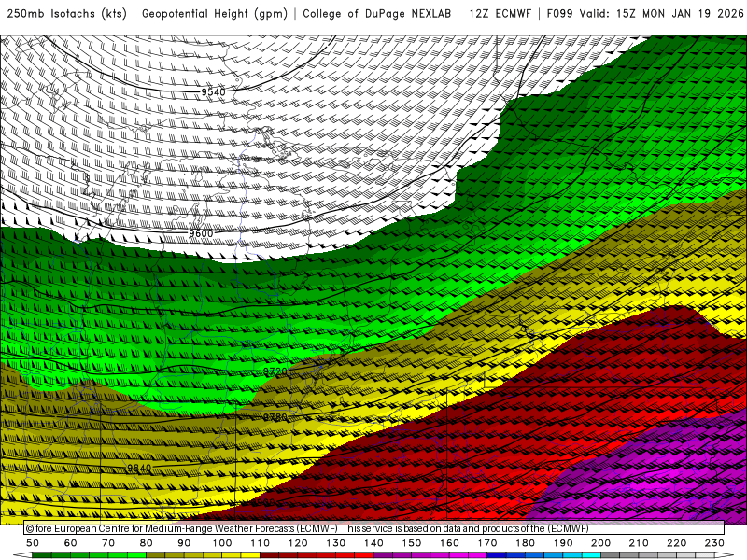Viewport: 747px width, 560px height.
Task: Click the 90 knot legend label
Action: click(x=184, y=543)
